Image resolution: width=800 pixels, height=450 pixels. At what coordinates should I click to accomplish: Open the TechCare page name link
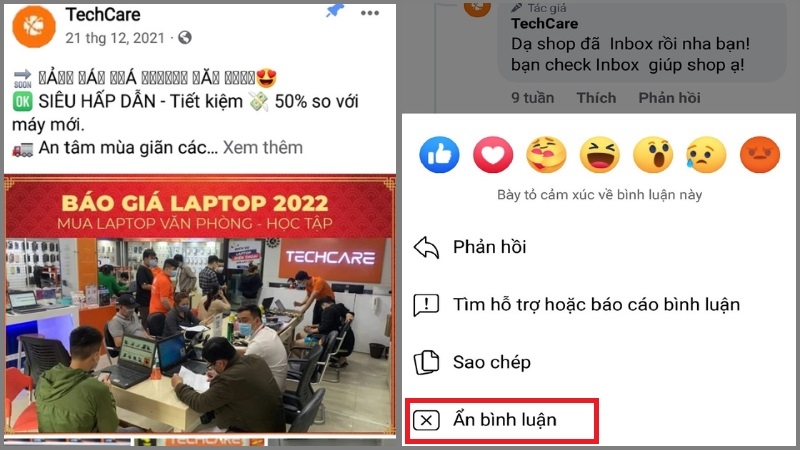pos(103,15)
